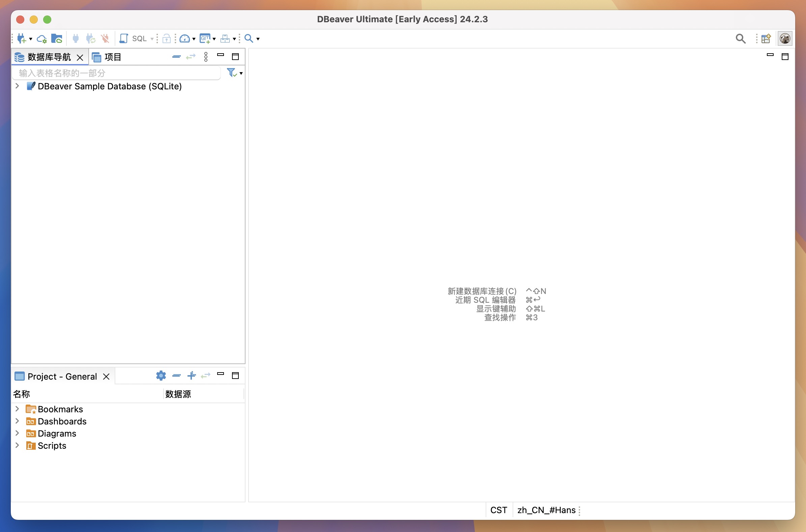This screenshot has width=806, height=532.
Task: Open project settings gear icon
Action: (x=161, y=375)
